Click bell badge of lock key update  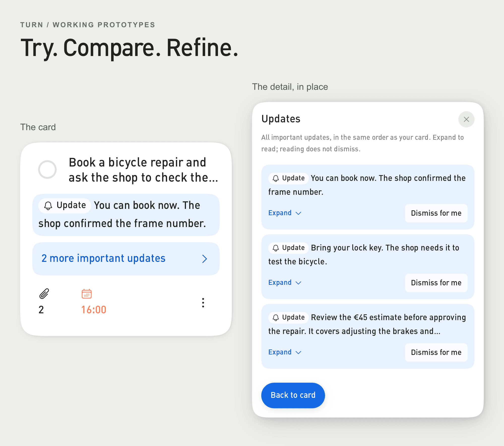289,248
